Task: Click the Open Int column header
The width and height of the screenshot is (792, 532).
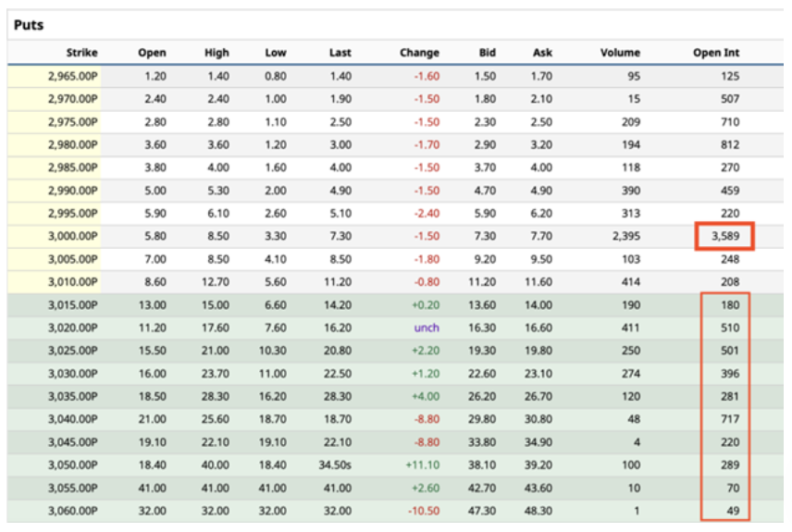Action: pyautogui.click(x=716, y=53)
